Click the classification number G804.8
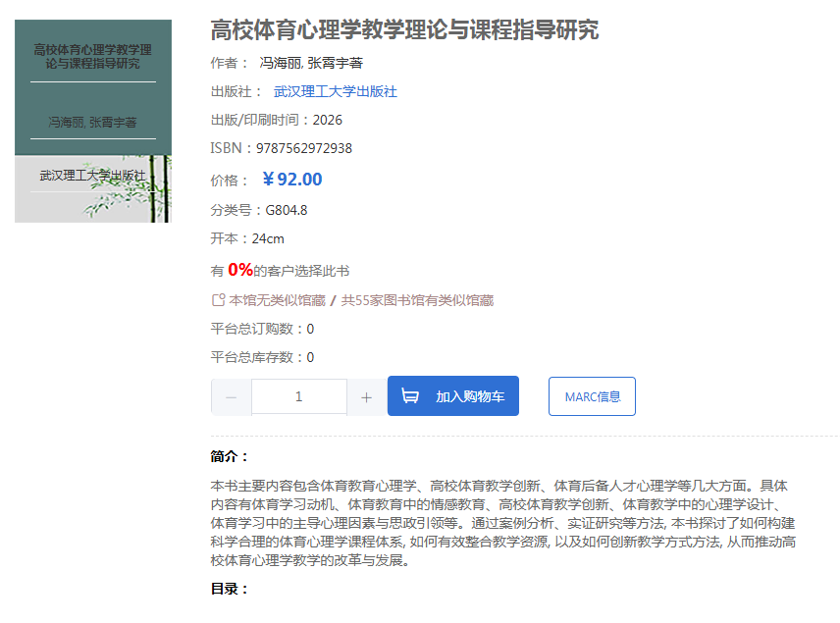 287,210
